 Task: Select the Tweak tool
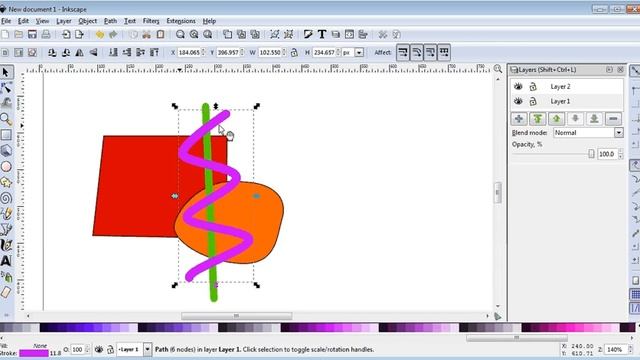pyautogui.click(x=6, y=103)
